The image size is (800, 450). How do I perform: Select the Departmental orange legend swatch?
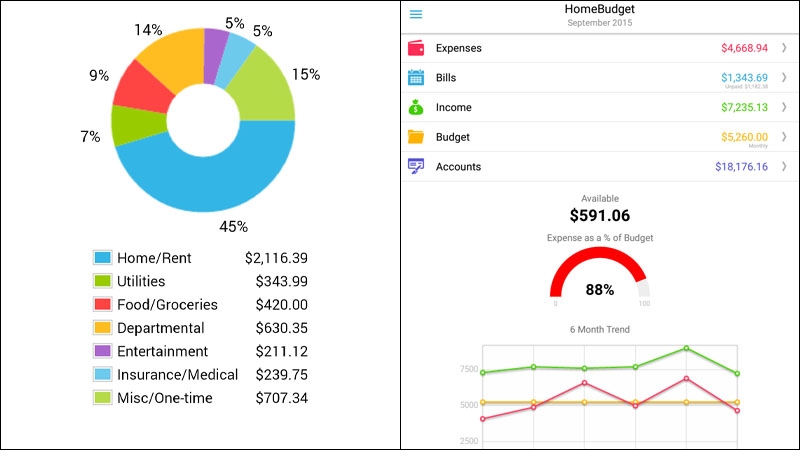(103, 328)
